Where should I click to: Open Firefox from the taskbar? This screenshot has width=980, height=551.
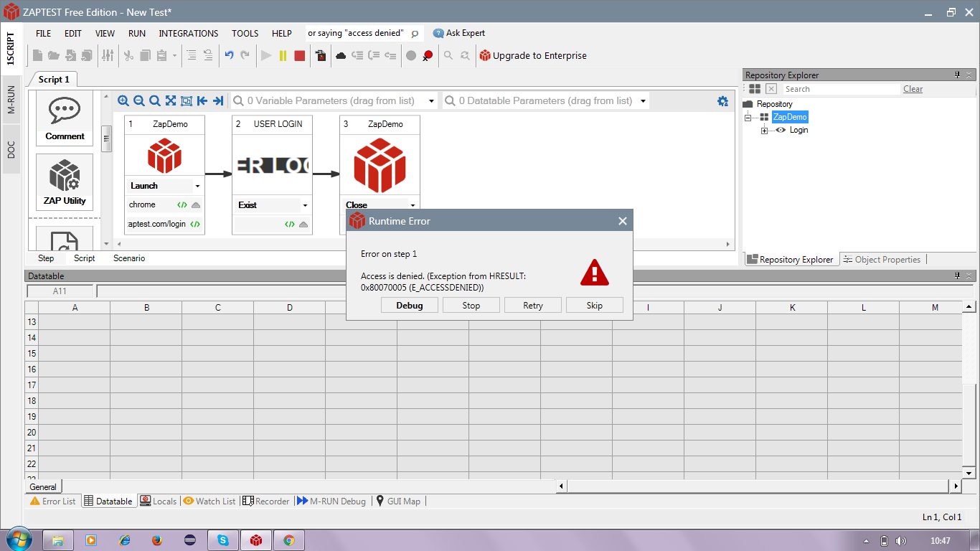(x=157, y=540)
